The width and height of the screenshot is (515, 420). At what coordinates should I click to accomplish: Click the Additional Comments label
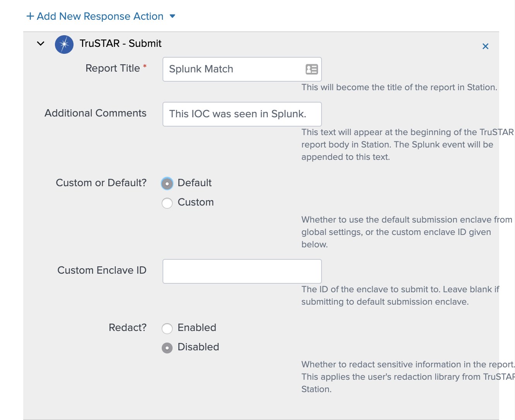tap(96, 113)
